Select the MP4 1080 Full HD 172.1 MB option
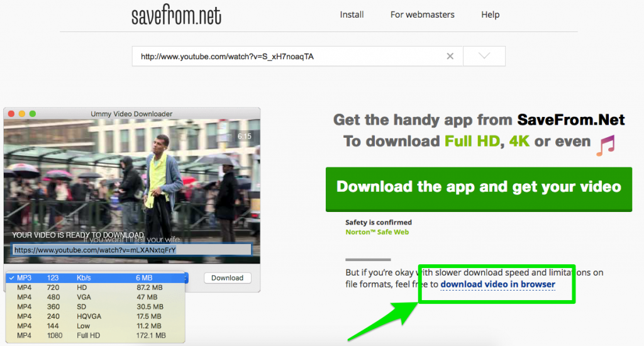Image resolution: width=644 pixels, height=346 pixels. click(96, 336)
